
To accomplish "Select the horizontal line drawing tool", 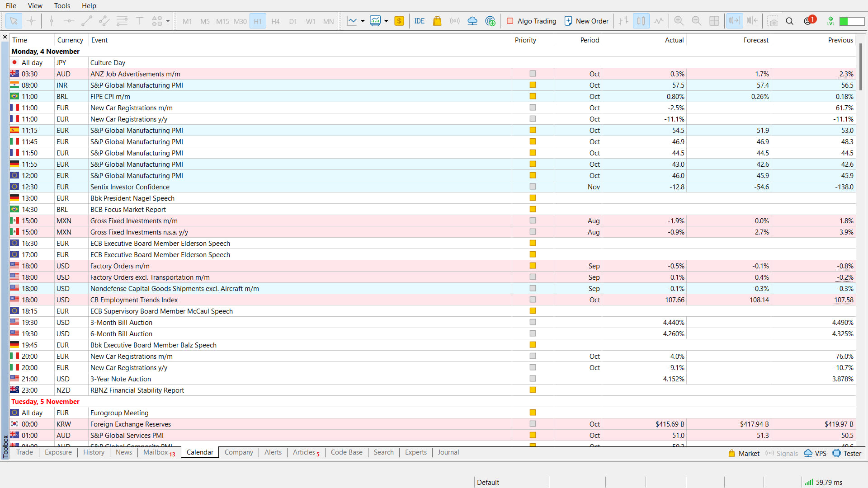I will (x=69, y=21).
